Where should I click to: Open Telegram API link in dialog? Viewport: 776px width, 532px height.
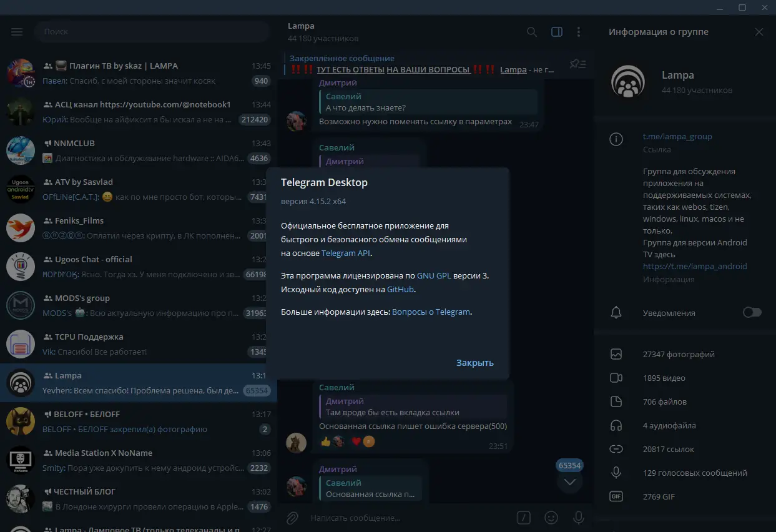pos(346,253)
